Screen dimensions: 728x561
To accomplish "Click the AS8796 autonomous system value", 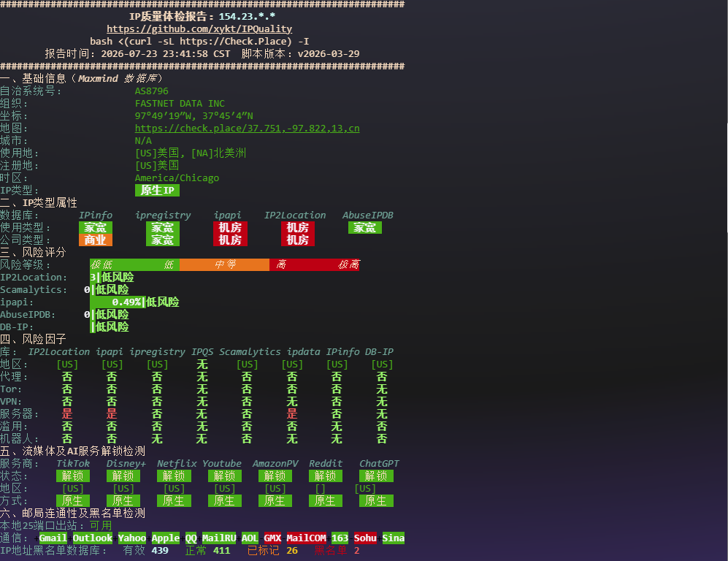I will coord(152,91).
